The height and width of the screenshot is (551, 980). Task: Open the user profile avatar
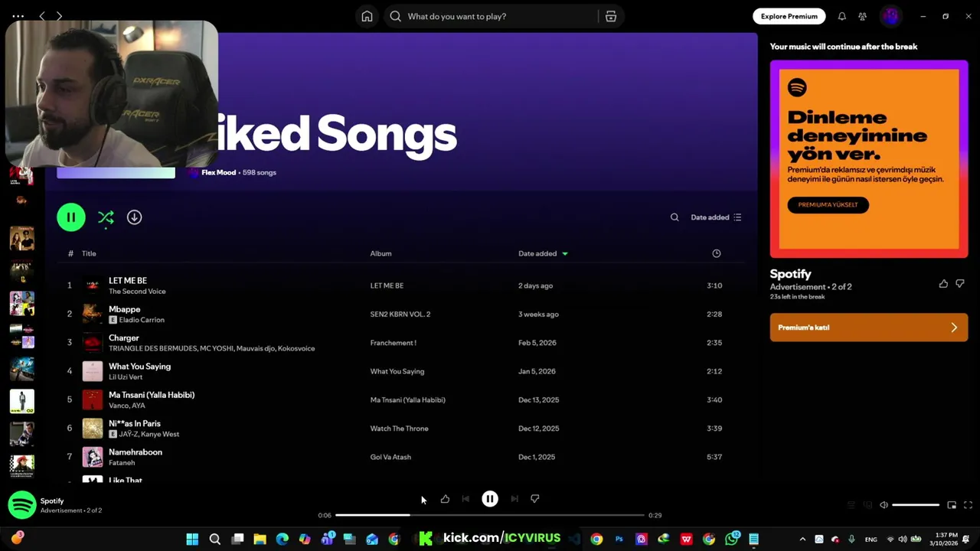[x=890, y=16]
